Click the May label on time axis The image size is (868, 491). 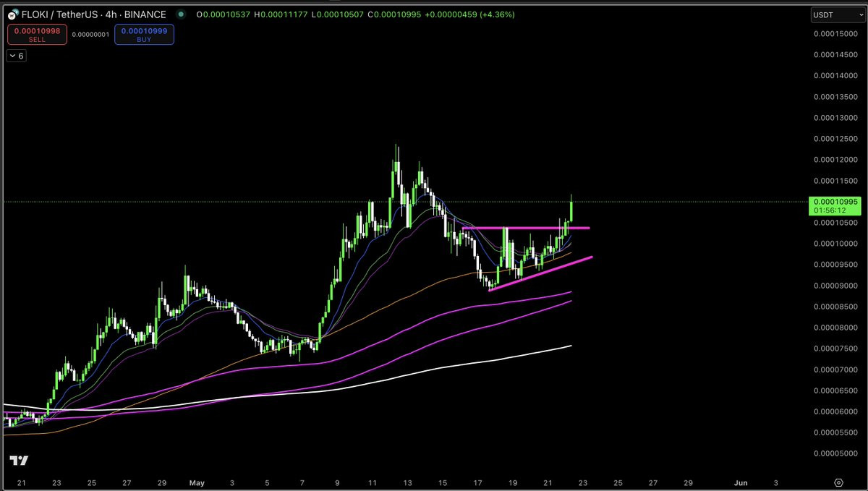click(197, 482)
